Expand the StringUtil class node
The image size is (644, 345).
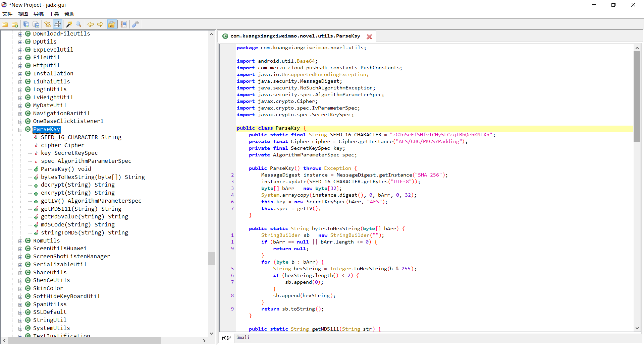point(20,321)
